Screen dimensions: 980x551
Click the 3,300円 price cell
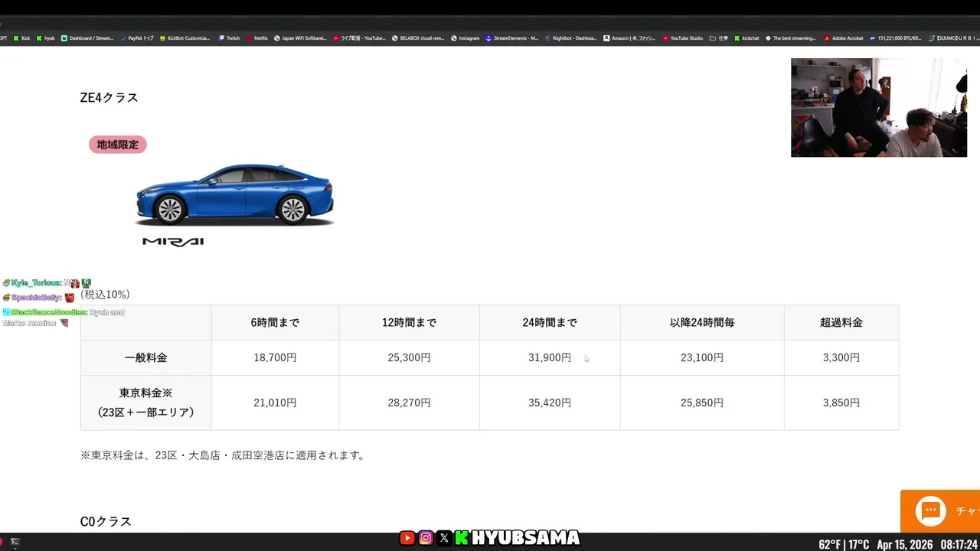pos(841,357)
